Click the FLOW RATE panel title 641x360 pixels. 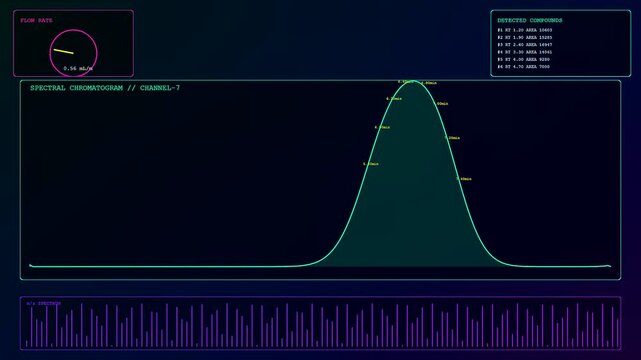36,20
